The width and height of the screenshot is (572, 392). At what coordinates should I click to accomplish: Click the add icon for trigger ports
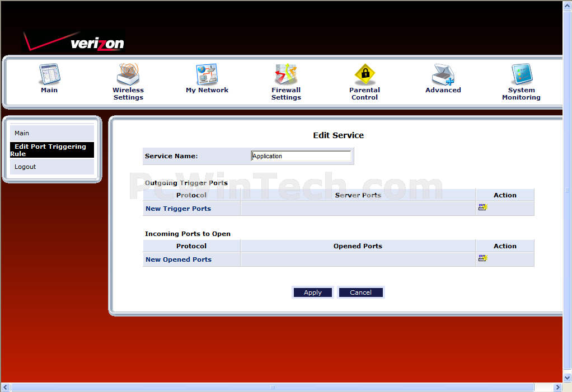[482, 207]
